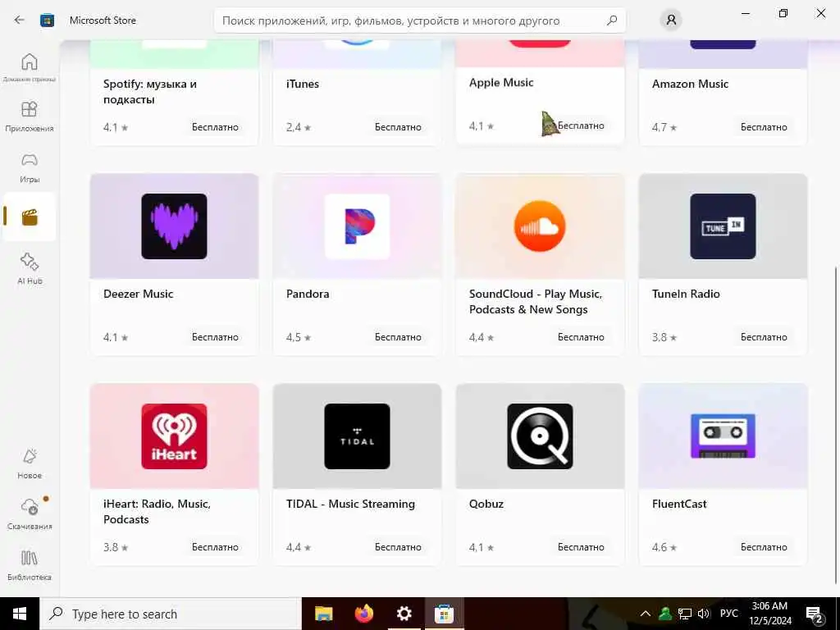Get iHeart via its Бесплатно button
840x630 pixels.
tap(215, 547)
